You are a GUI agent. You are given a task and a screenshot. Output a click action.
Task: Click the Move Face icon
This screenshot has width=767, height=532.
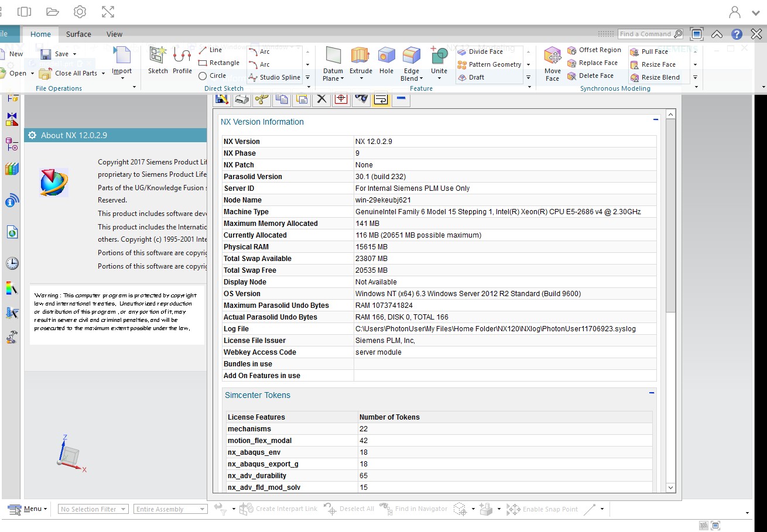[553, 56]
